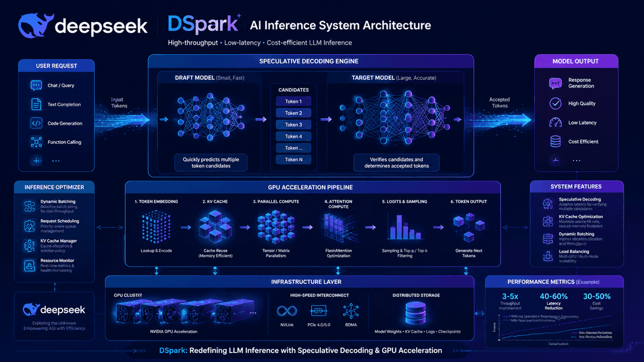Click the Inference Optimizer Dynamic Batching icon
This screenshot has height=362, width=644.
30,206
